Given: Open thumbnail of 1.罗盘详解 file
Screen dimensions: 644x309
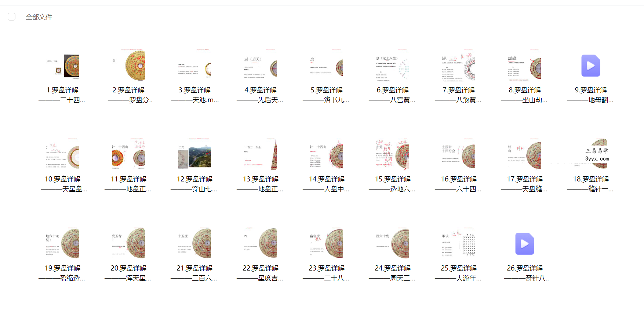Looking at the screenshot, I should (x=62, y=66).
